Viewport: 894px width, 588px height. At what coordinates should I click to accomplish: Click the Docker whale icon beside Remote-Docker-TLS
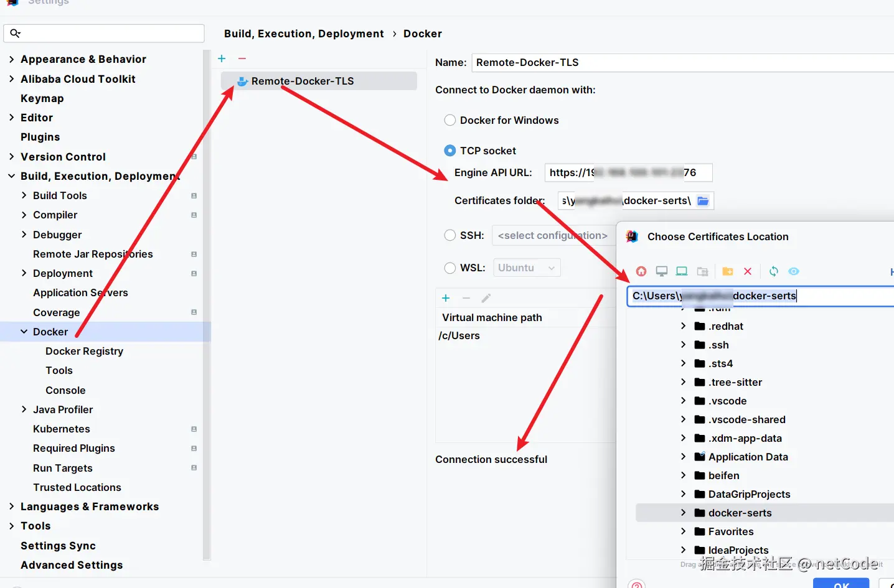pyautogui.click(x=242, y=82)
